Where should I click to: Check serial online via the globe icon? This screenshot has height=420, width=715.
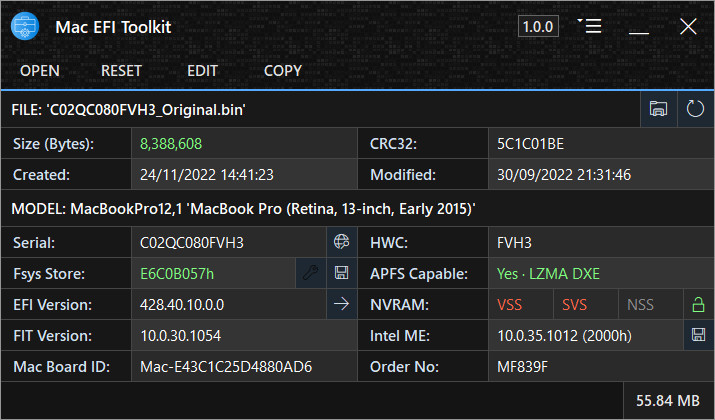(x=342, y=242)
